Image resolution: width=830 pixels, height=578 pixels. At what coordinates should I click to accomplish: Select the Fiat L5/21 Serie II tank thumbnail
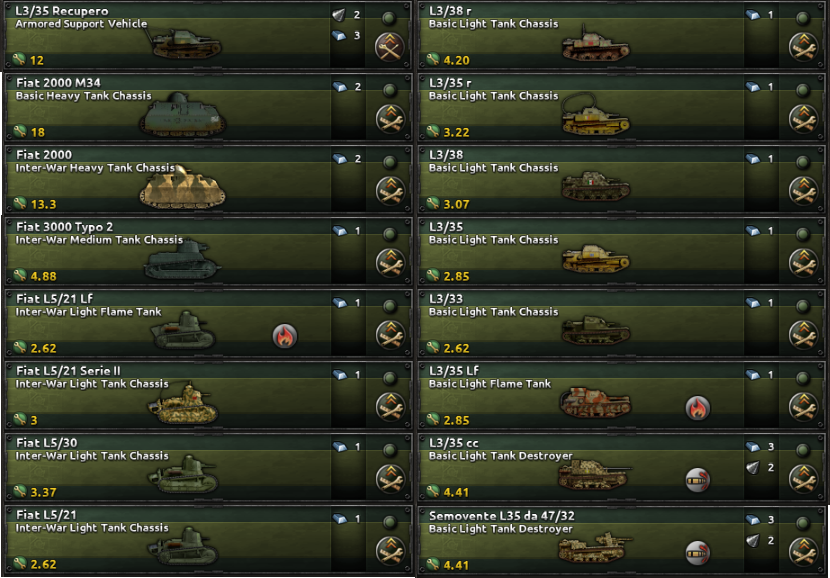183,404
